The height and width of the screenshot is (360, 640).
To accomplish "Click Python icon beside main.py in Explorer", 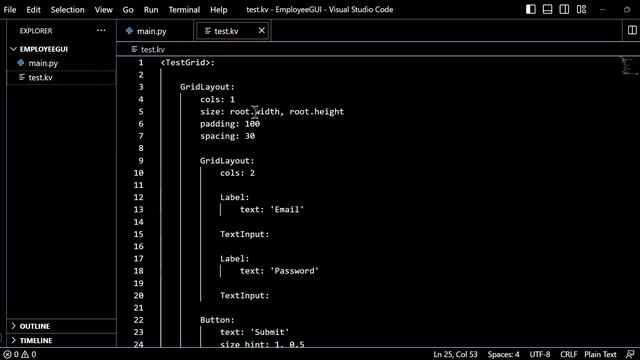I will click(21, 63).
